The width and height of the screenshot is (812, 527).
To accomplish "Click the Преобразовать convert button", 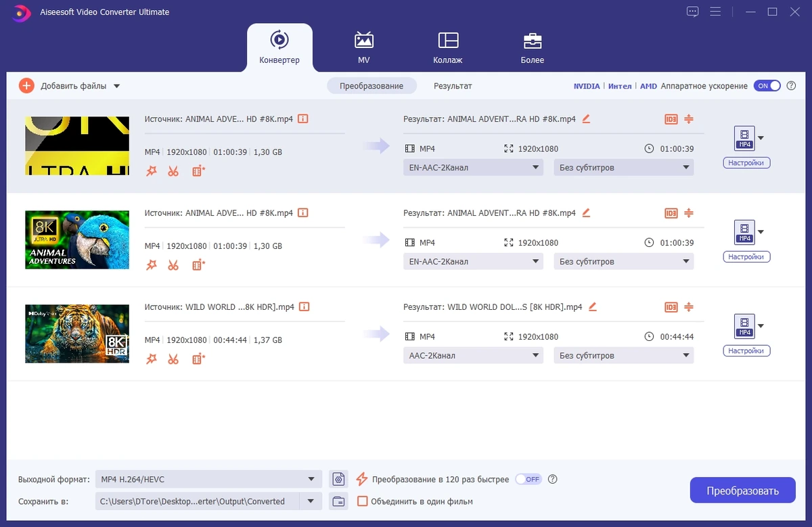I will coord(742,490).
